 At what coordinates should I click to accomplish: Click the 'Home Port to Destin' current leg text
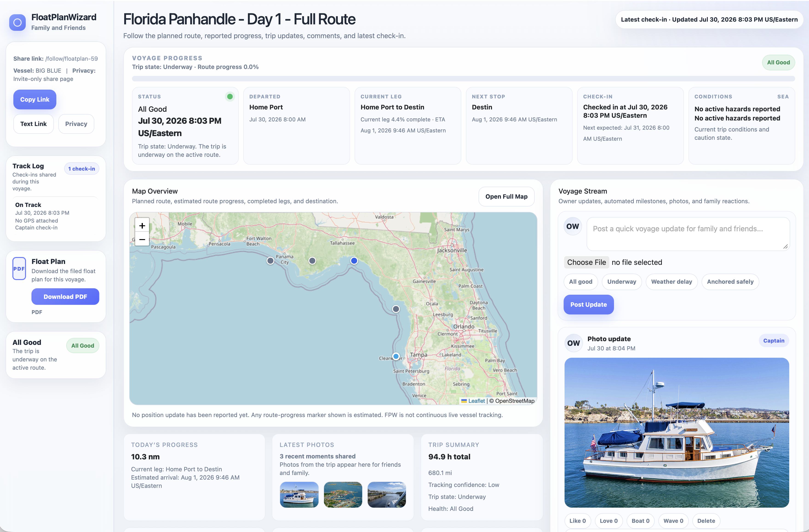[x=392, y=107]
